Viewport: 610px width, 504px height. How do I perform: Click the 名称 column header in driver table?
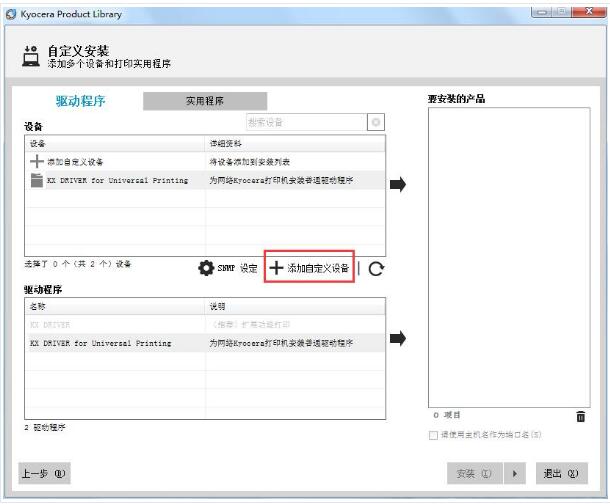tap(115, 306)
